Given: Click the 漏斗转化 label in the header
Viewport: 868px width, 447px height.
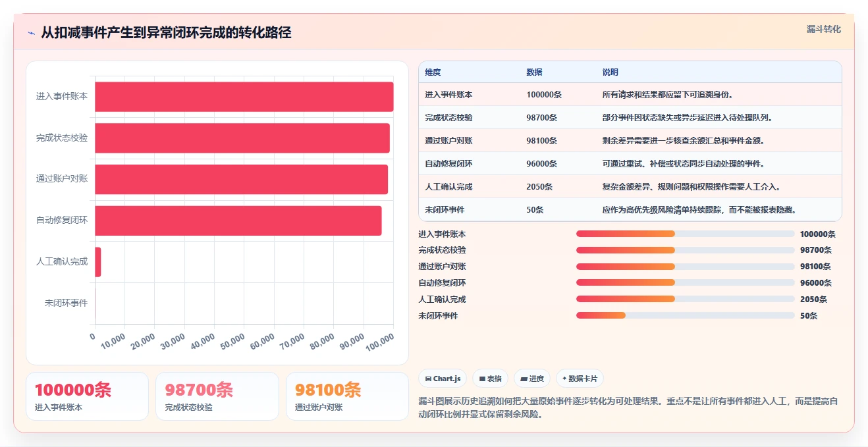Looking at the screenshot, I should pos(823,30).
